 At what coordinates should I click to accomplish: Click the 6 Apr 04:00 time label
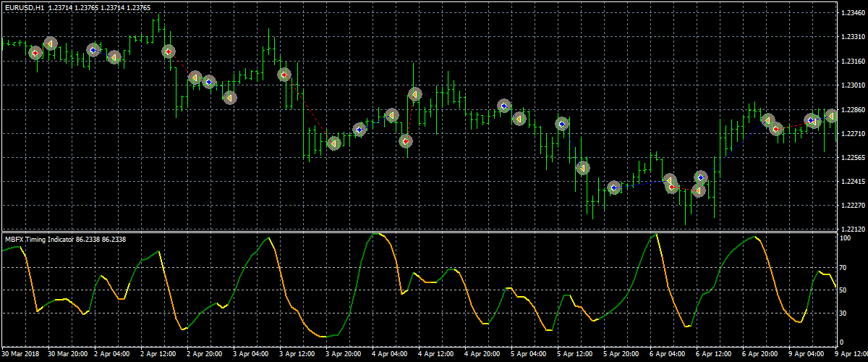[668, 355]
